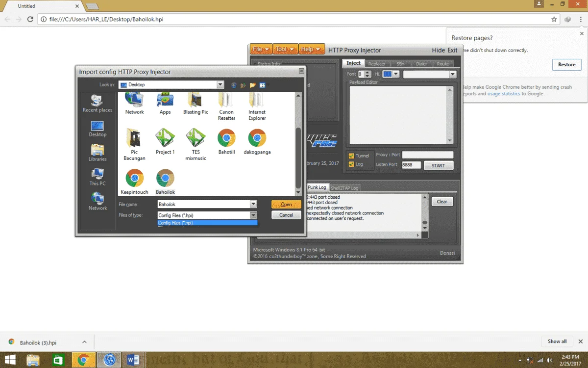Open Windows Start menu

tap(10, 360)
